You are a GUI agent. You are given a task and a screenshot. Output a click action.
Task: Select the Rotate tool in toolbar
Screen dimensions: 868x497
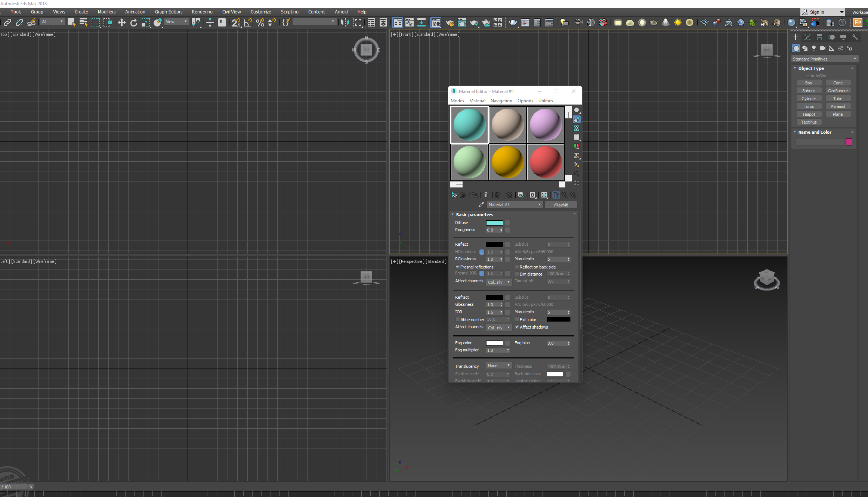coord(133,23)
